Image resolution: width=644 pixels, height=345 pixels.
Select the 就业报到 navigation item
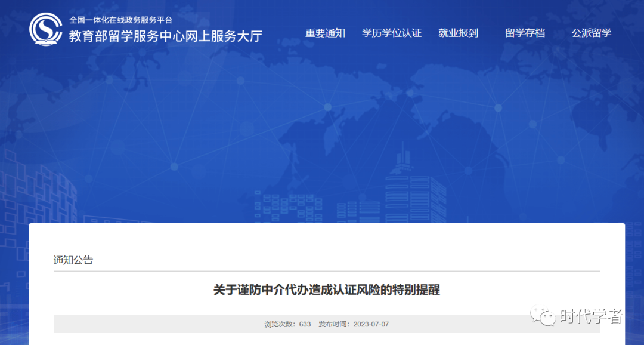(458, 33)
